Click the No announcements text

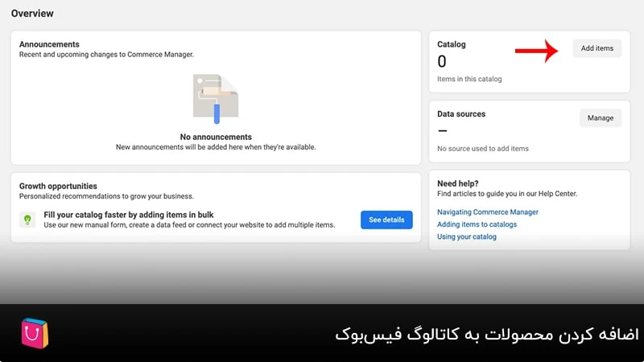pyautogui.click(x=216, y=137)
